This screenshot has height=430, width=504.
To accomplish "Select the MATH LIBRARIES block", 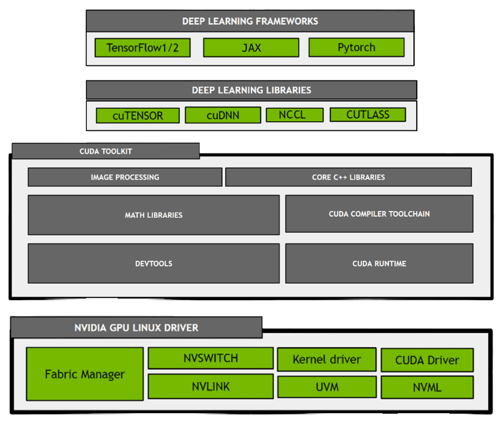I will pyautogui.click(x=154, y=215).
